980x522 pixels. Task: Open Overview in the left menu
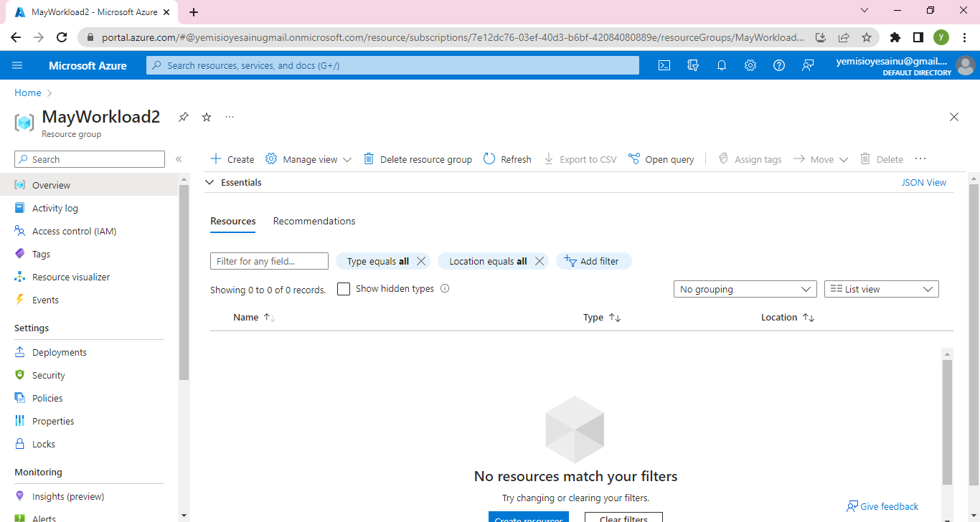point(89,185)
